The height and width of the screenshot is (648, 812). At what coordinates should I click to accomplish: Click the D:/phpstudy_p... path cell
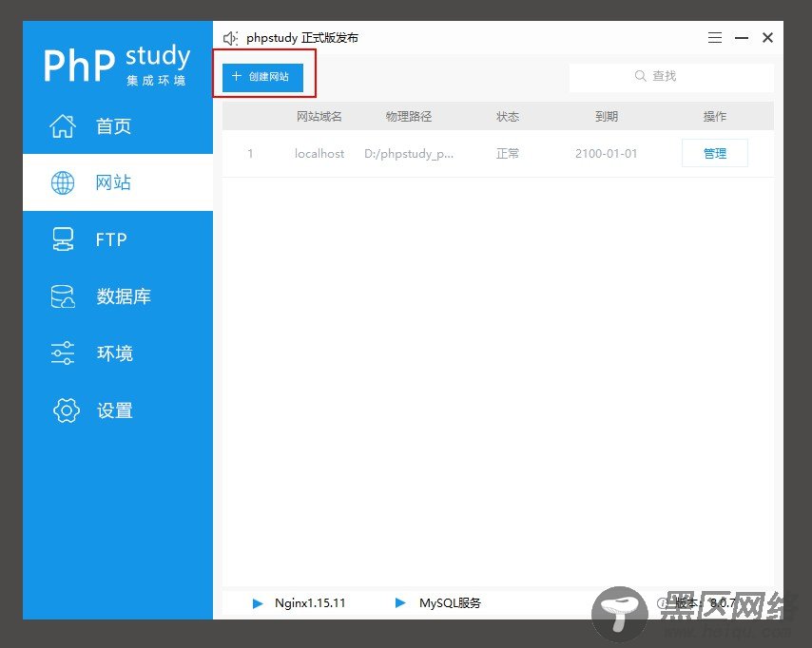click(409, 154)
